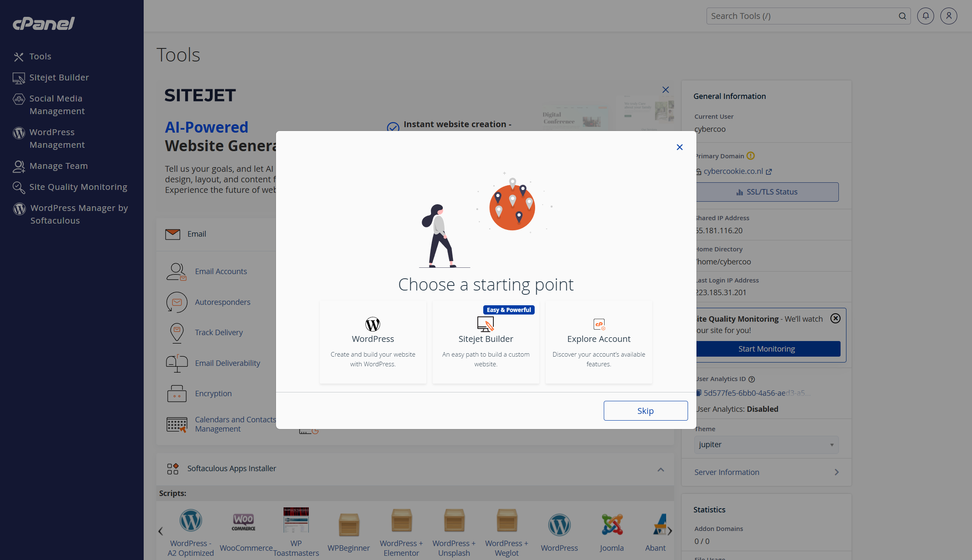Viewport: 972px width, 560px height.
Task: Open the jupiter theme dropdown
Action: tap(766, 445)
